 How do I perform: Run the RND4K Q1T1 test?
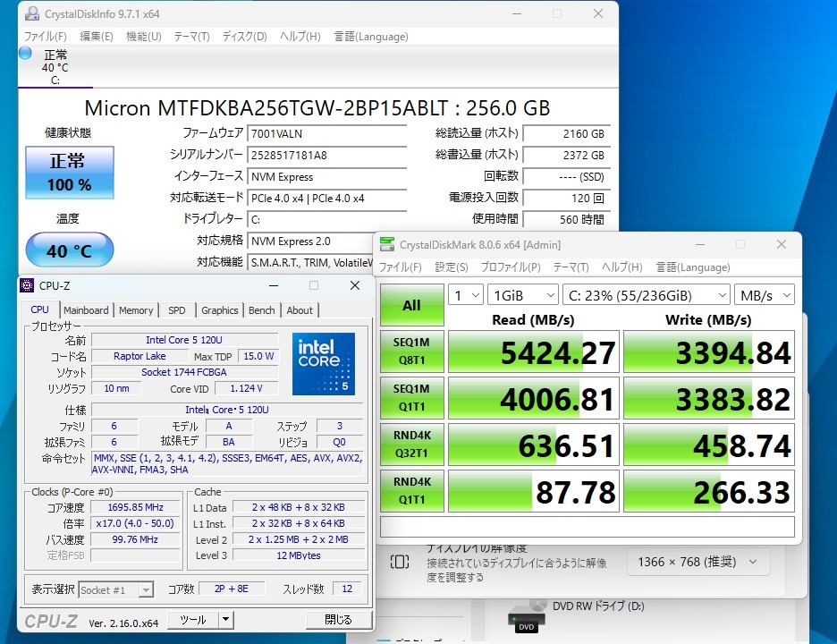pos(411,491)
